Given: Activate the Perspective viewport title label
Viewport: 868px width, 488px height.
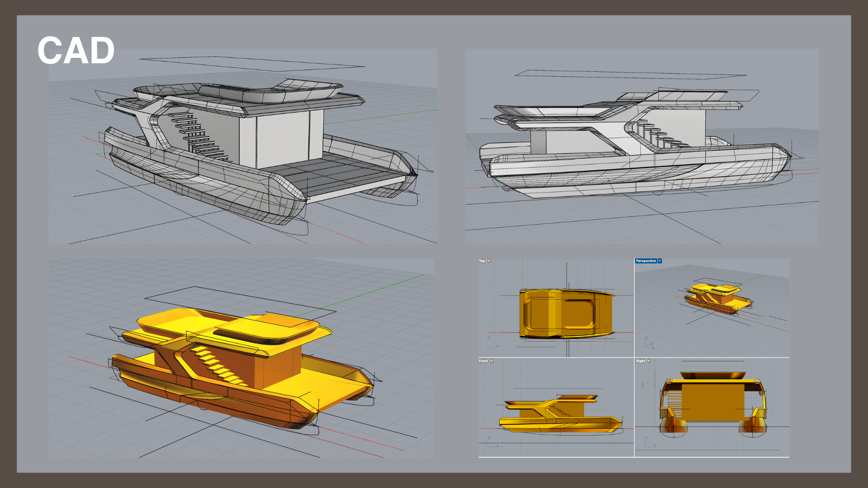Looking at the screenshot, I should pos(646,261).
